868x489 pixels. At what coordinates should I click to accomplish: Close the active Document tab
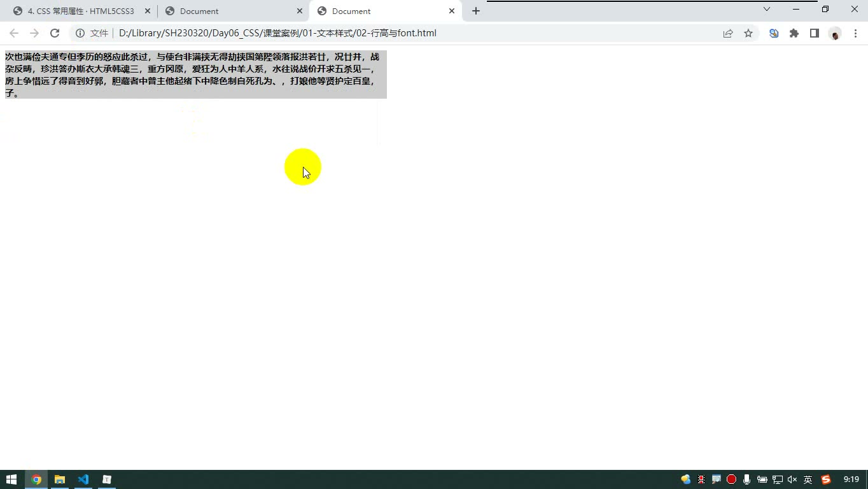tap(452, 11)
